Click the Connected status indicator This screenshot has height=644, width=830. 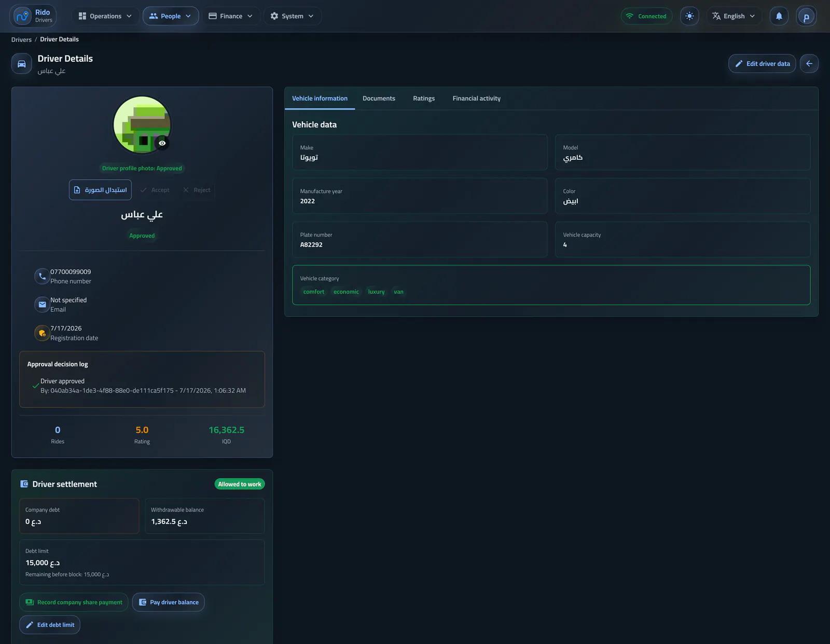coord(646,16)
